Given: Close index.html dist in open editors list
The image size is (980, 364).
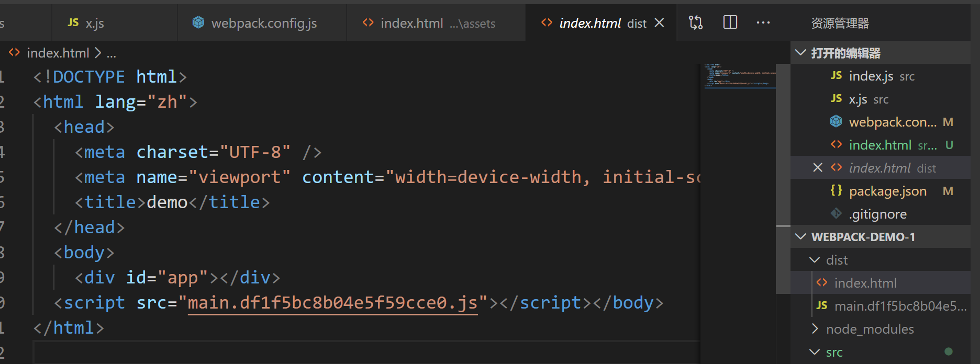Looking at the screenshot, I should pos(818,168).
